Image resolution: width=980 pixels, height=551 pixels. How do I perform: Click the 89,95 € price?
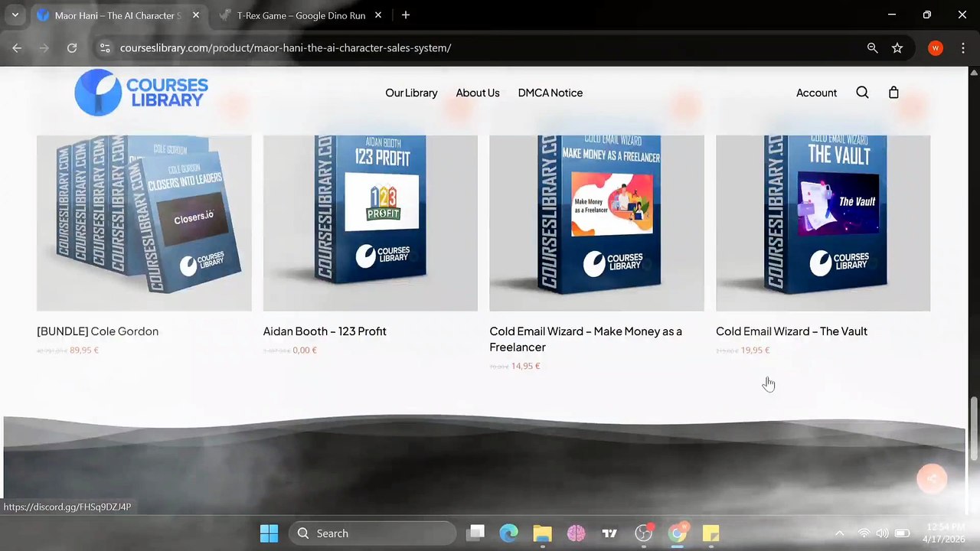click(x=84, y=350)
